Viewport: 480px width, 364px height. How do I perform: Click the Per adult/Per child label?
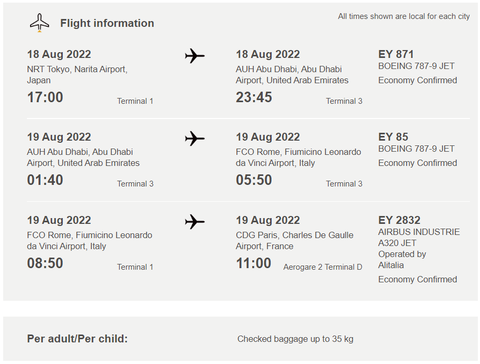[x=77, y=339]
